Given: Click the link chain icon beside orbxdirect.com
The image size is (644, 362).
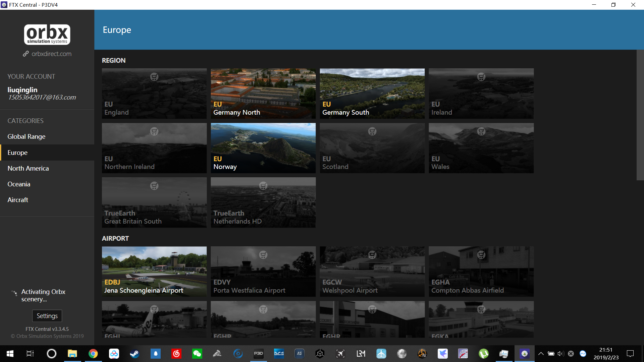Looking at the screenshot, I should [x=26, y=54].
